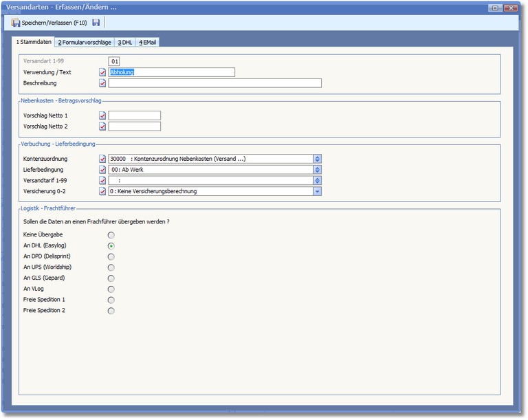Switch to the 4 EMail tab
Screen dimensions: 528x420
[148, 42]
